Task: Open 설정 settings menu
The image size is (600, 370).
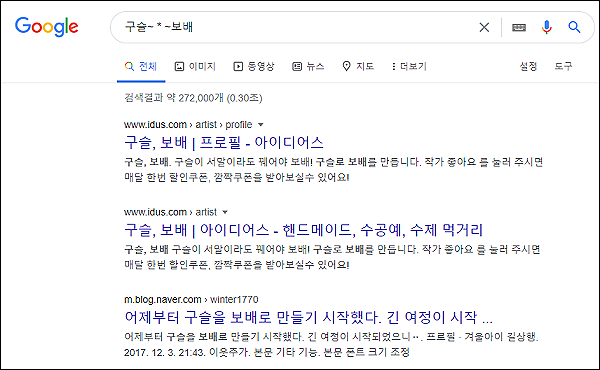Action: tap(528, 67)
